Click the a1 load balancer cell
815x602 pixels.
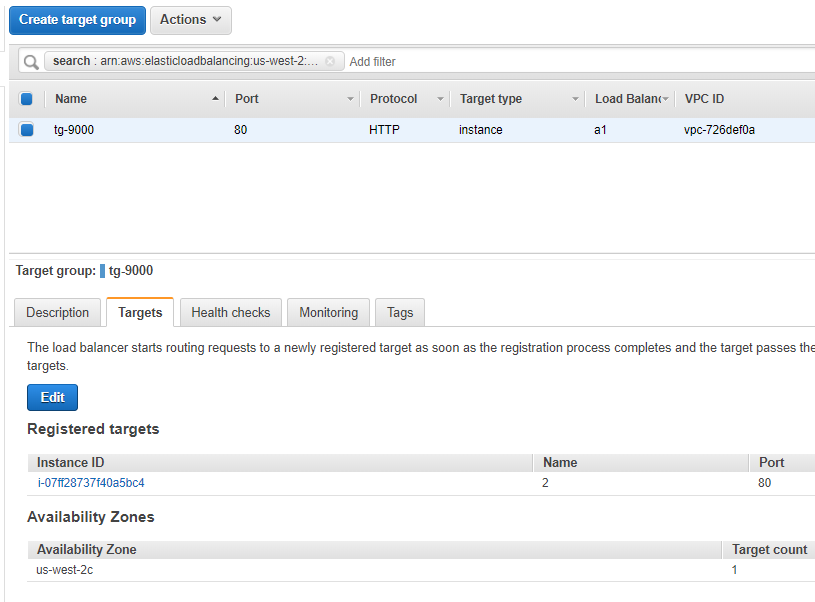click(x=600, y=130)
